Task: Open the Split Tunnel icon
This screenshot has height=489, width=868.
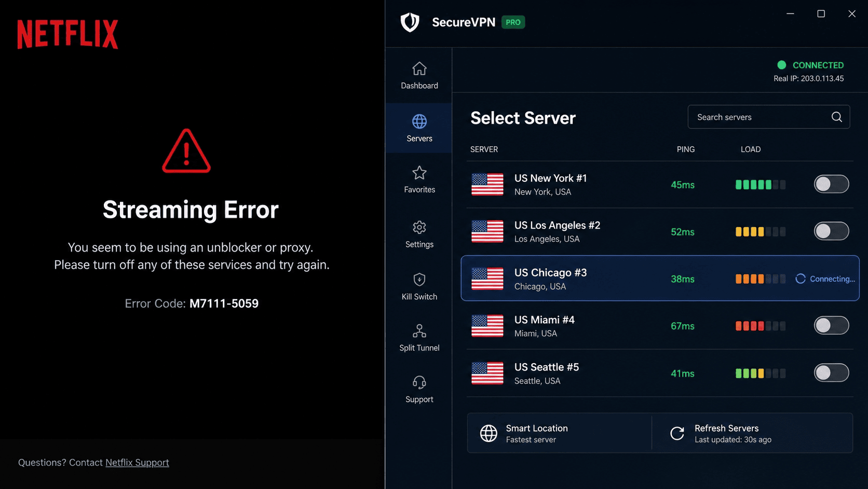Action: [x=419, y=331]
